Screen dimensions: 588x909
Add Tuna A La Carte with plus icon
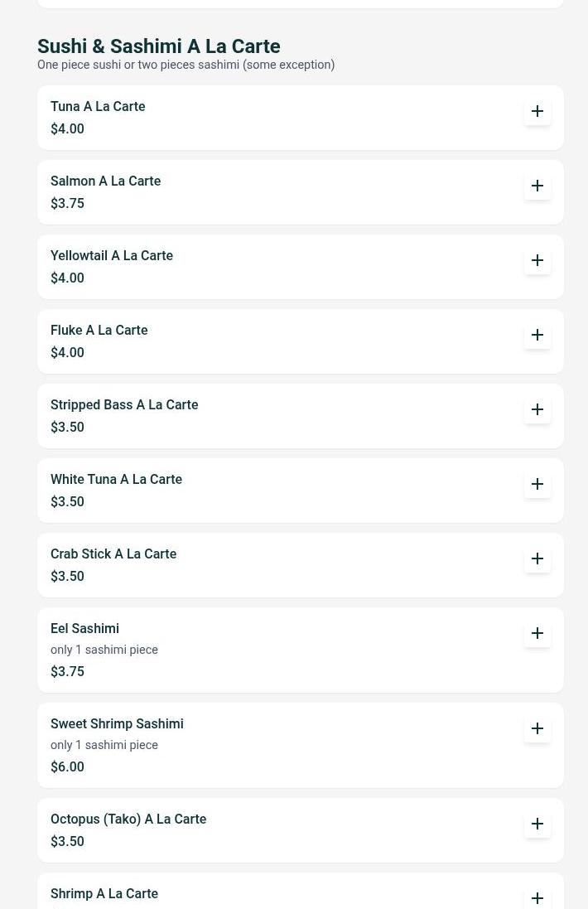click(x=537, y=111)
